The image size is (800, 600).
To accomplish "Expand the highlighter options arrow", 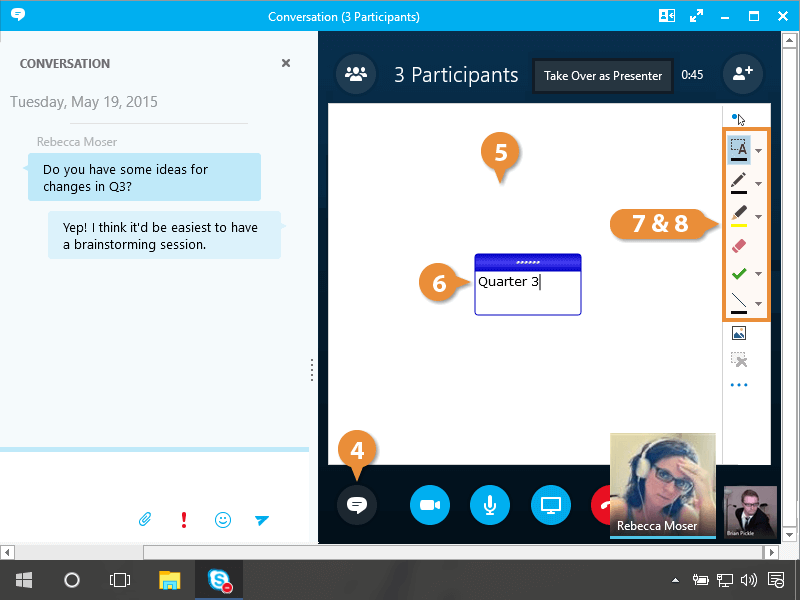I will [x=759, y=216].
